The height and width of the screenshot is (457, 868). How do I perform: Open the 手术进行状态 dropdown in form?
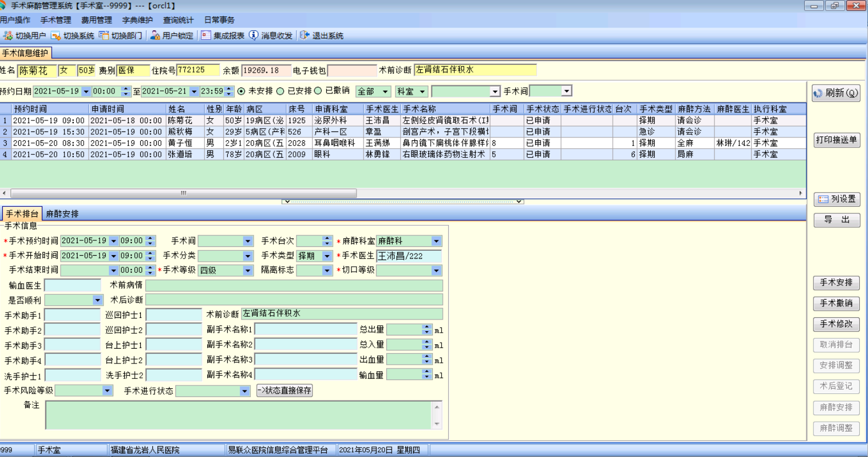point(244,390)
